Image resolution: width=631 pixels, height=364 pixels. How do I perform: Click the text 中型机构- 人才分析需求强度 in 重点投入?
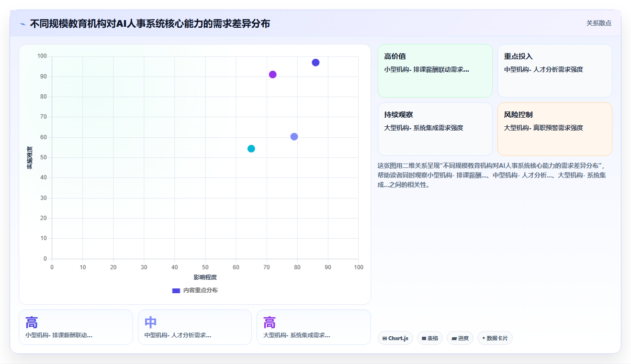click(x=543, y=69)
